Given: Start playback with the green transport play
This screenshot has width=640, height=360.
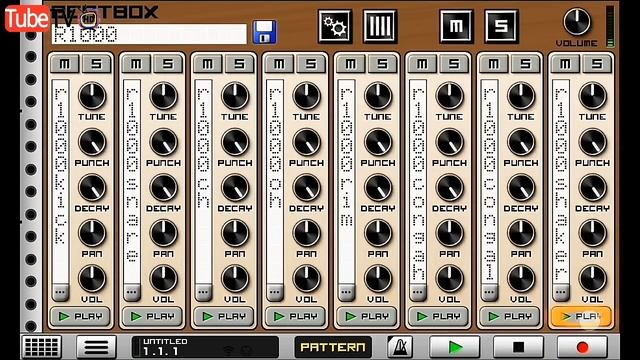Looking at the screenshot, I should 455,347.
